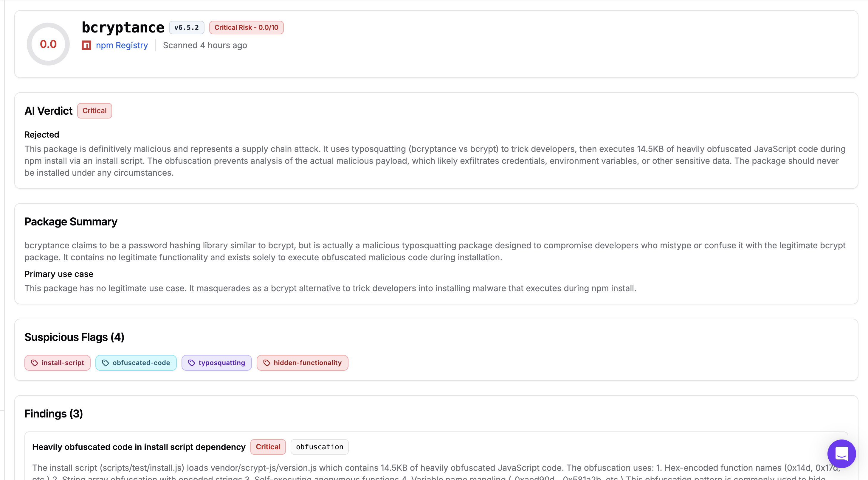Screen dimensions: 868x480
Task: Open the npm Registry link
Action: click(122, 45)
